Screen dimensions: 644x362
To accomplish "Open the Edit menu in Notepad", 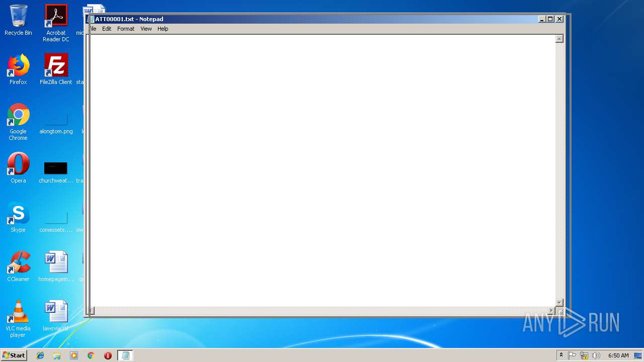I will click(x=107, y=29).
